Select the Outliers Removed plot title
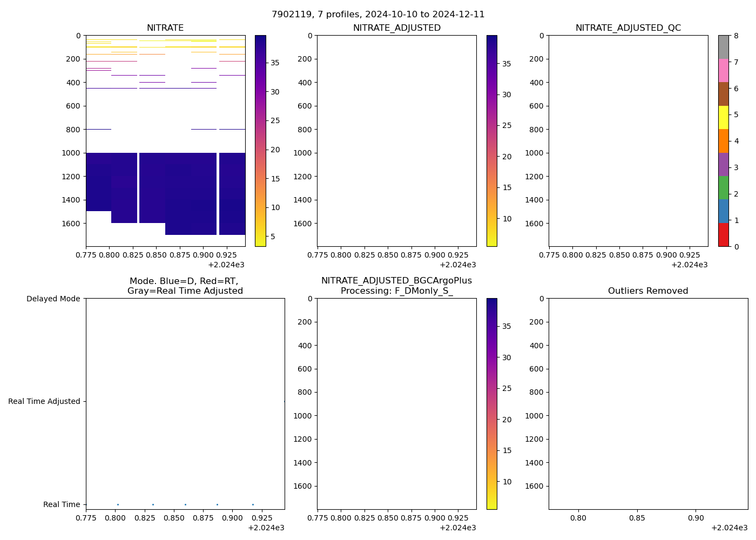Viewport: 756px width, 540px height. pos(648,291)
